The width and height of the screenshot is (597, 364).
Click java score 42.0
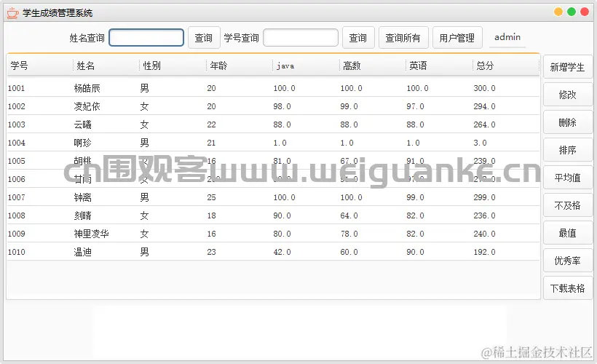coord(282,252)
